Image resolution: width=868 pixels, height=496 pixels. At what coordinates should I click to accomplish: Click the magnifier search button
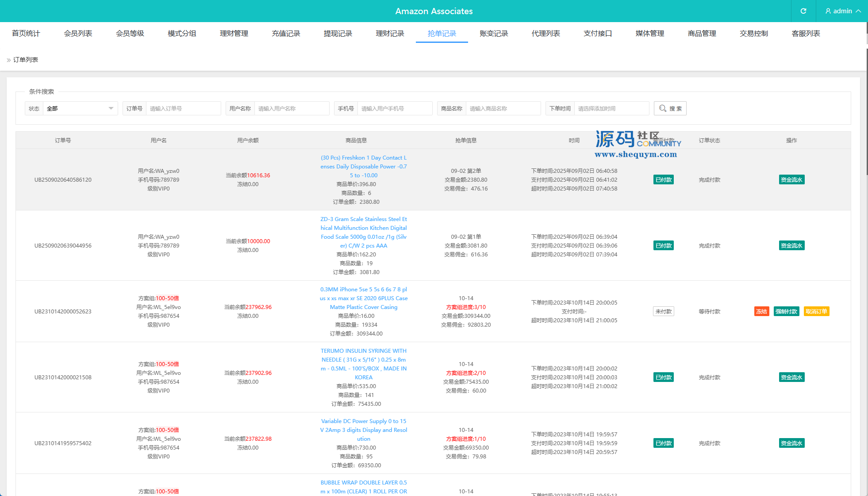[670, 108]
